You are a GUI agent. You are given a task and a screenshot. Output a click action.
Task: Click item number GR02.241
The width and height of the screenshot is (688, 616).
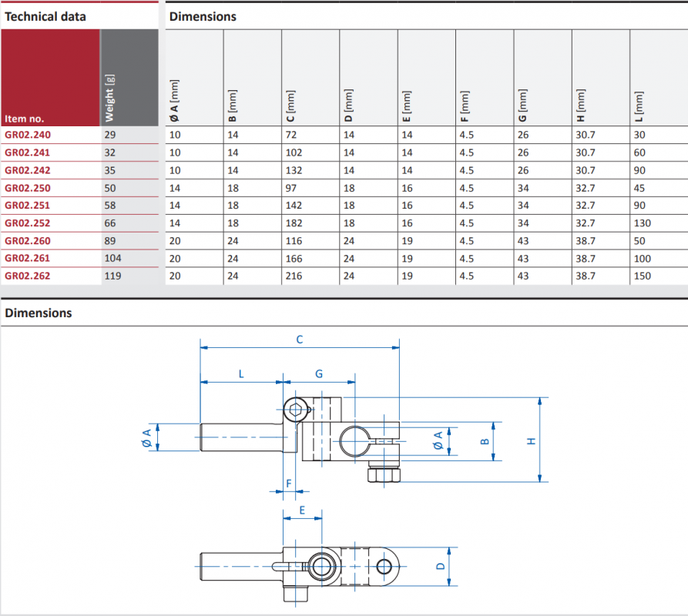[x=27, y=152]
